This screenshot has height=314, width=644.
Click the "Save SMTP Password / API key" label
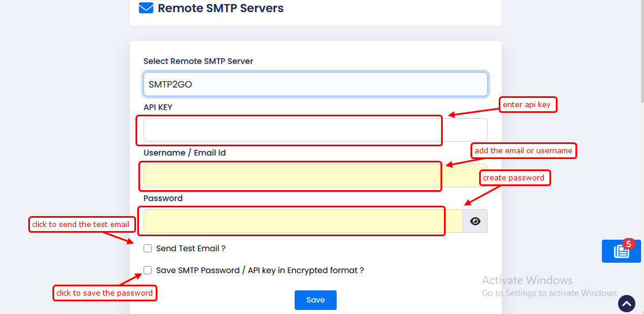click(259, 270)
